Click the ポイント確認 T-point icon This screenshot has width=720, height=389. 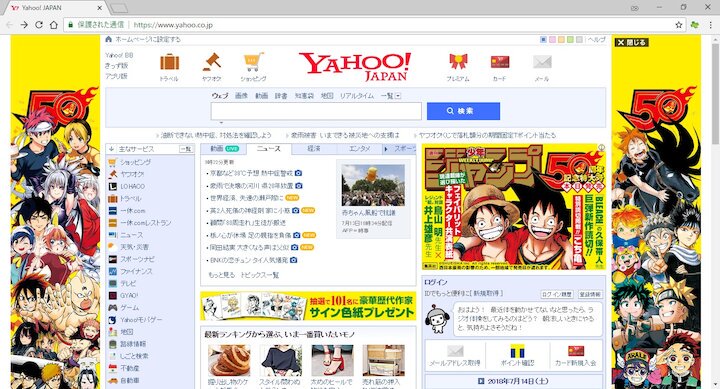click(x=518, y=351)
